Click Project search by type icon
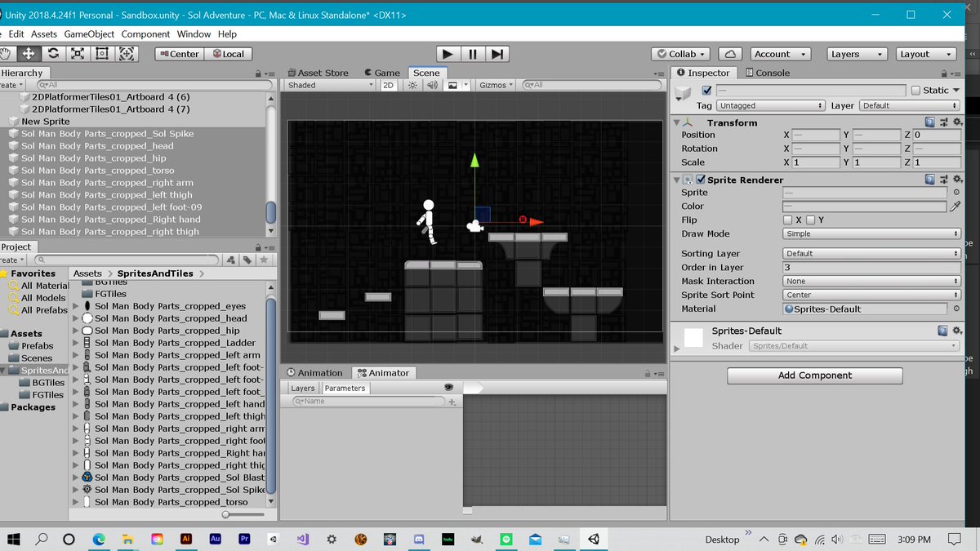The width and height of the screenshot is (980, 551). coord(232,260)
